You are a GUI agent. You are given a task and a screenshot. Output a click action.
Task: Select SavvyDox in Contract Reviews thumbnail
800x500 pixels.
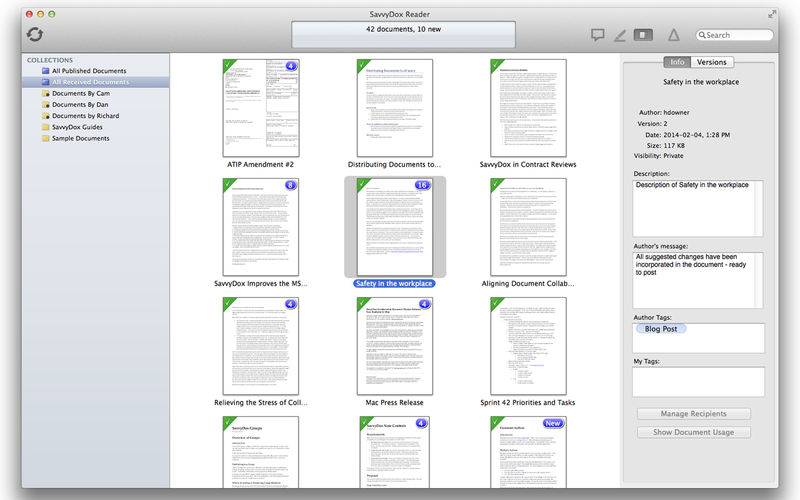point(528,108)
